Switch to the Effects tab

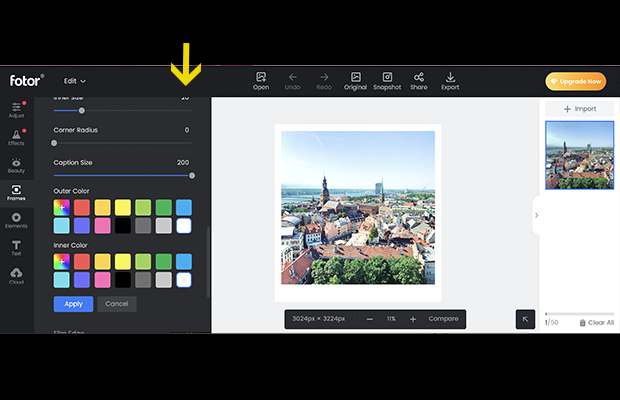click(16, 137)
